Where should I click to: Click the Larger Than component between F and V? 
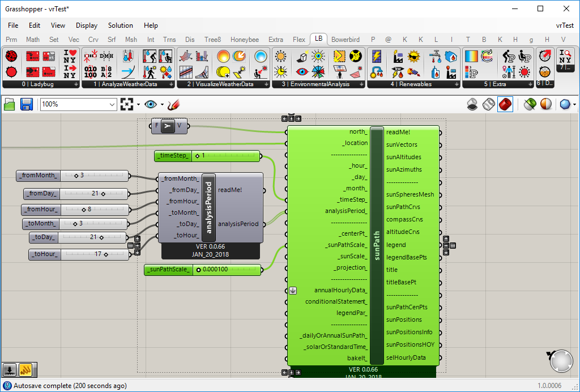(x=168, y=126)
